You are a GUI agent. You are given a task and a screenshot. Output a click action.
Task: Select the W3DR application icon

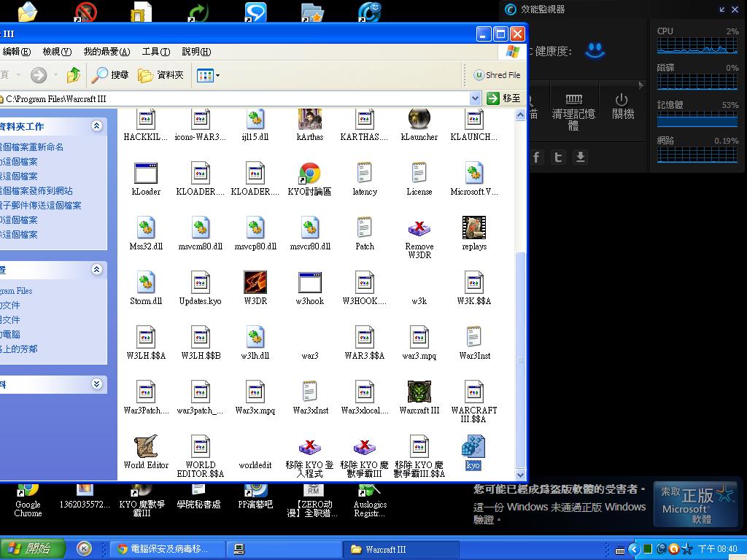(x=255, y=283)
